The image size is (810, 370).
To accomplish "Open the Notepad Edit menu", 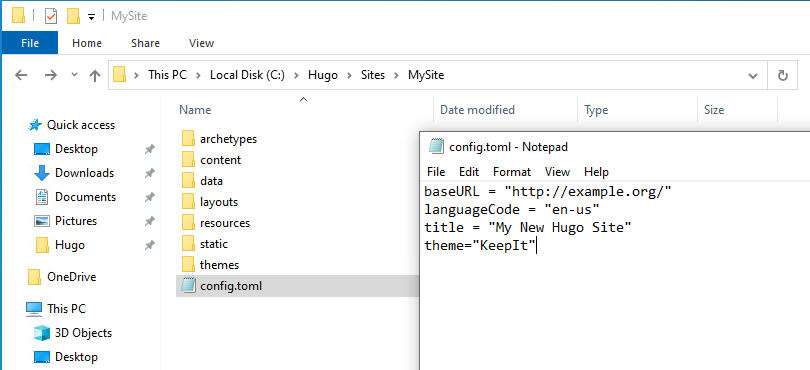I will (469, 172).
